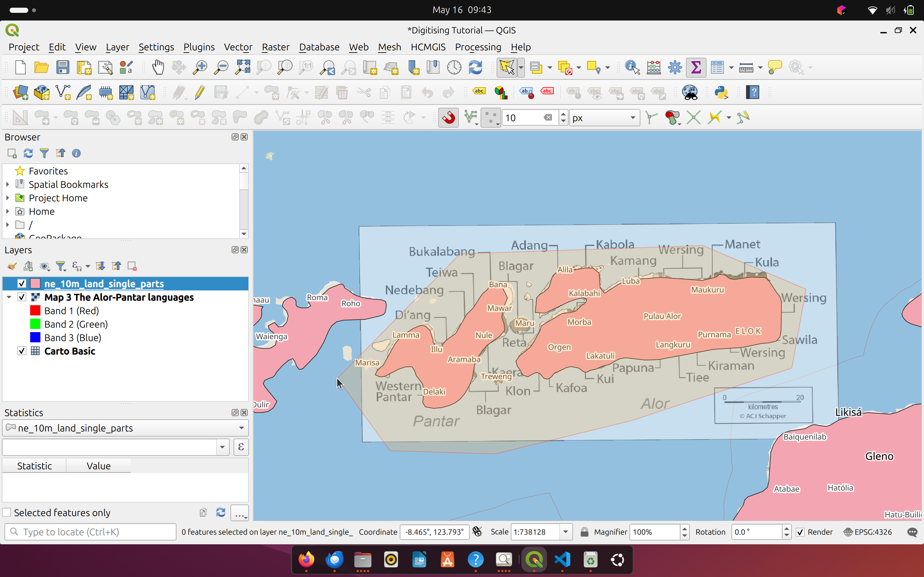
Task: Uncheck the Render checkbox
Action: click(800, 531)
